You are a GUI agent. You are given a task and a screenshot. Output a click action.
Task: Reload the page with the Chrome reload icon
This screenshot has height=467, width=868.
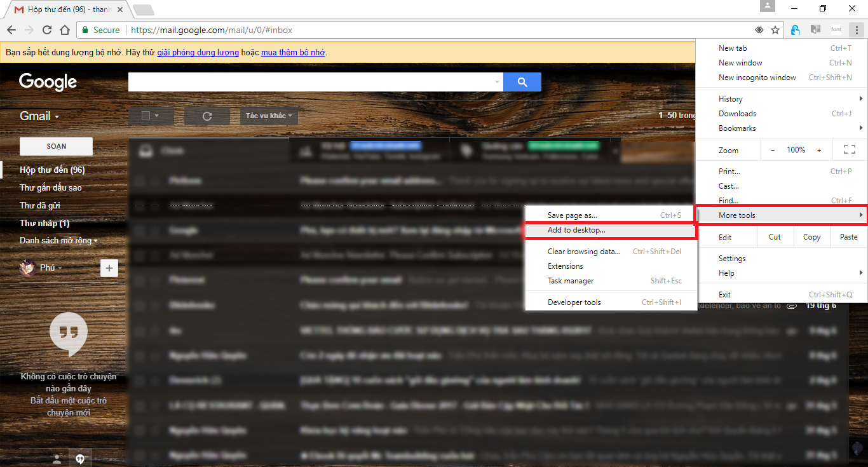pyautogui.click(x=47, y=30)
